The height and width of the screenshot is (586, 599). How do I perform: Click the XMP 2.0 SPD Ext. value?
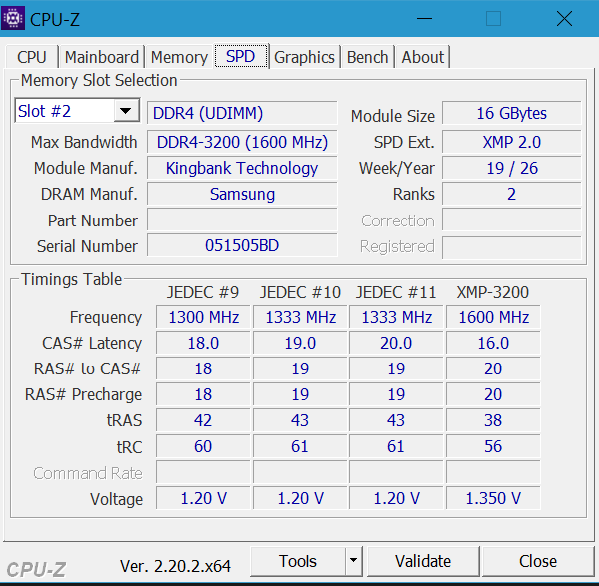click(x=512, y=142)
